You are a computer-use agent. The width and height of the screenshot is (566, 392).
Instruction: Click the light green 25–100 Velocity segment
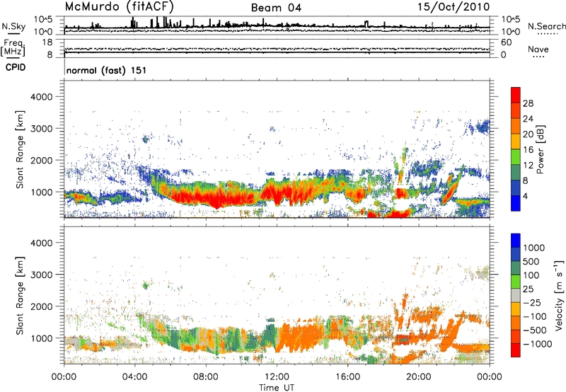tap(516, 282)
